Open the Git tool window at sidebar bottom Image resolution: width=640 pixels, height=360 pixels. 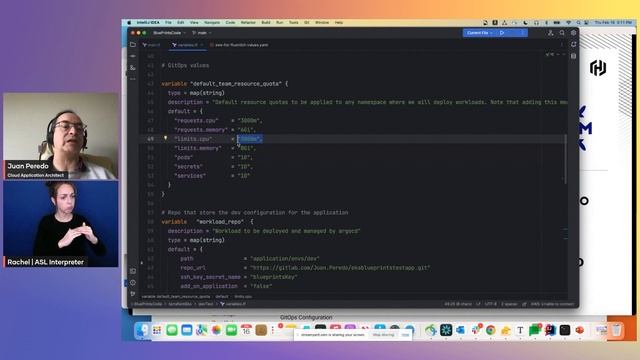point(133,294)
